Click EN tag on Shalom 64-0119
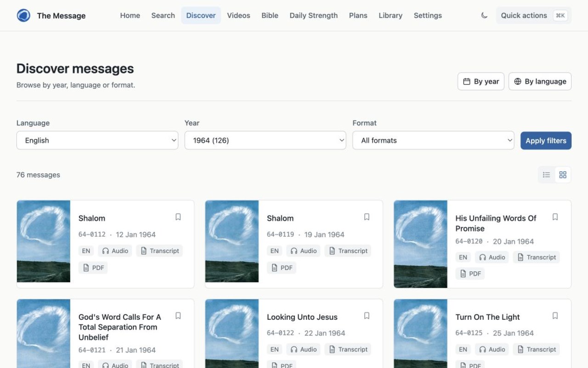The height and width of the screenshot is (368, 588). [274, 251]
